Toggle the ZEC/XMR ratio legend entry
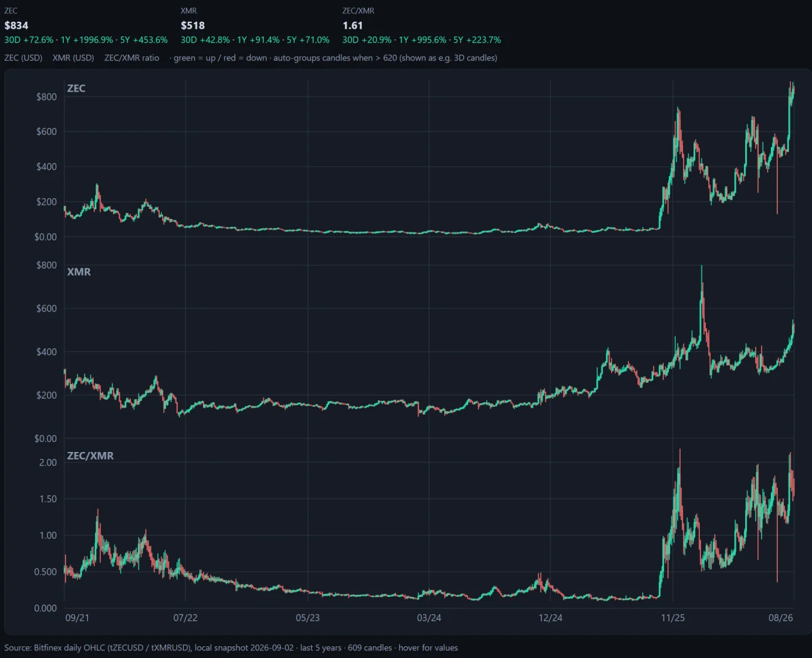The height and width of the screenshot is (658, 812). pos(132,58)
